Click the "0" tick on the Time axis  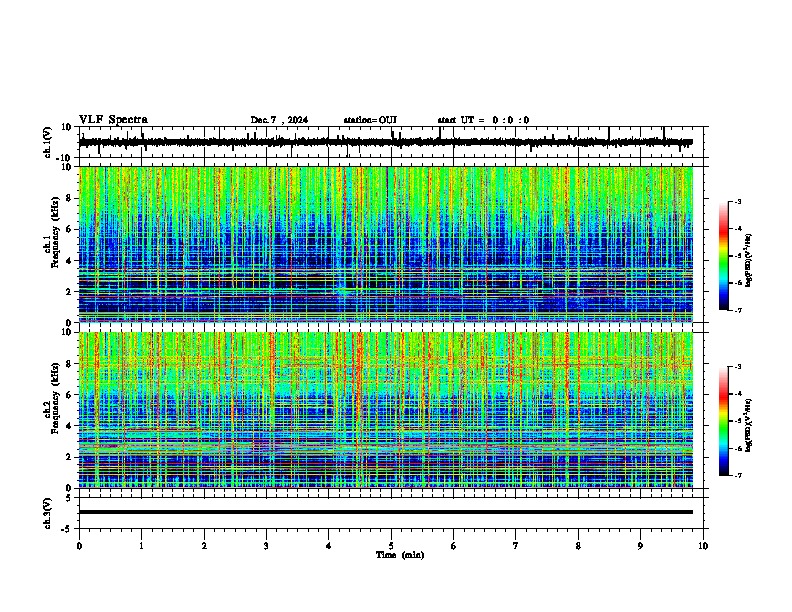pyautogui.click(x=79, y=546)
